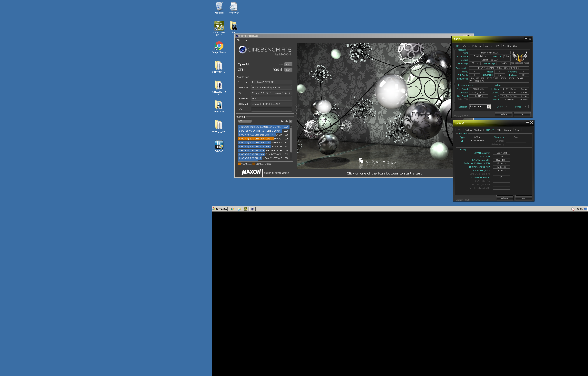Open the file explorer icon in the taskbar
Screen dimensions: 588x376
(239, 209)
